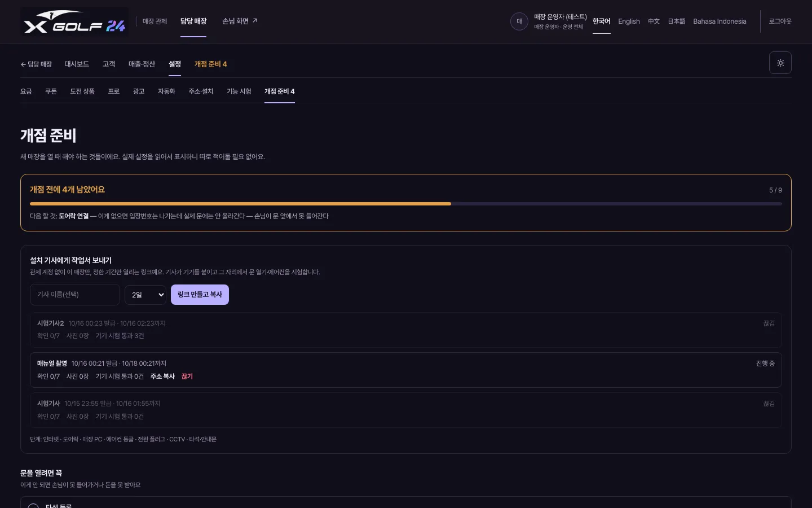Screen dimensions: 812x508
Task: Switch language to Bahasa Indonesia
Action: click(720, 21)
